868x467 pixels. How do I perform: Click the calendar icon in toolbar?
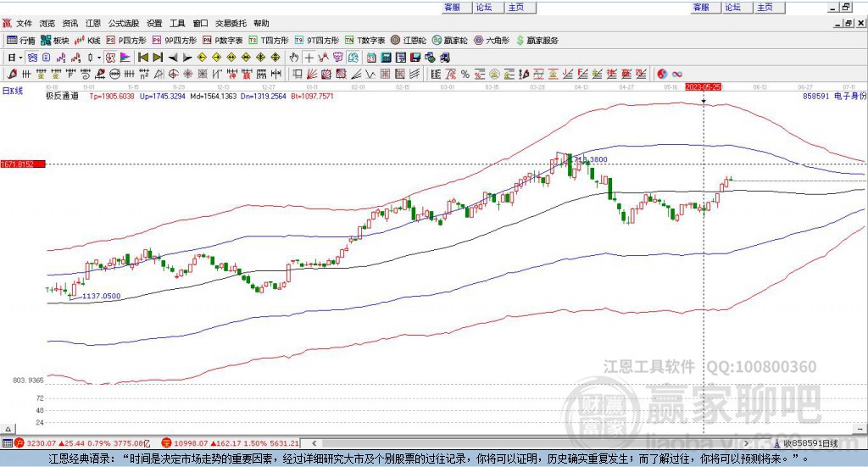371,58
